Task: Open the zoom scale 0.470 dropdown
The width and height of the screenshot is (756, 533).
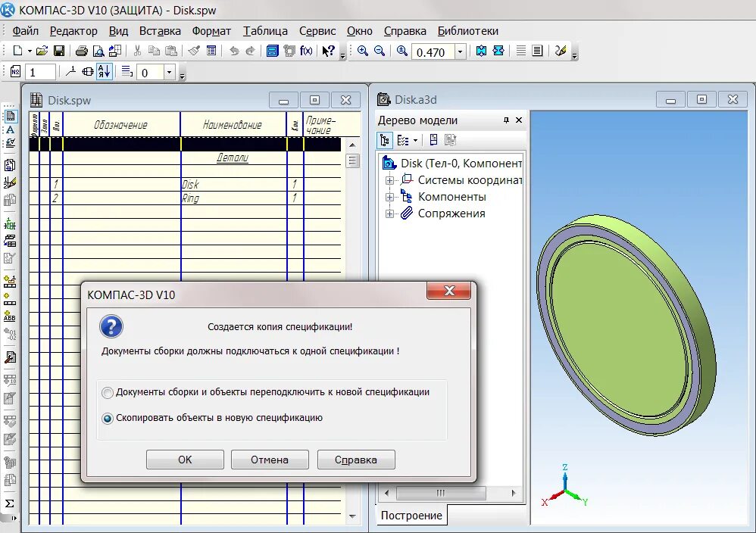Action: click(x=460, y=51)
